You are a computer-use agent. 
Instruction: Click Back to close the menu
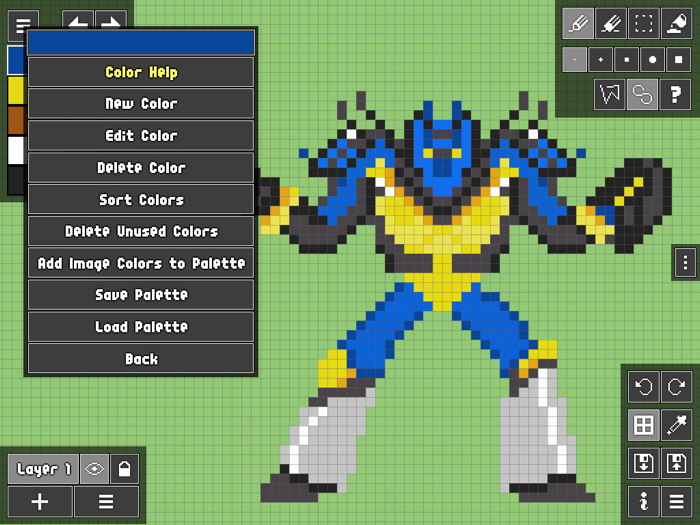(141, 358)
